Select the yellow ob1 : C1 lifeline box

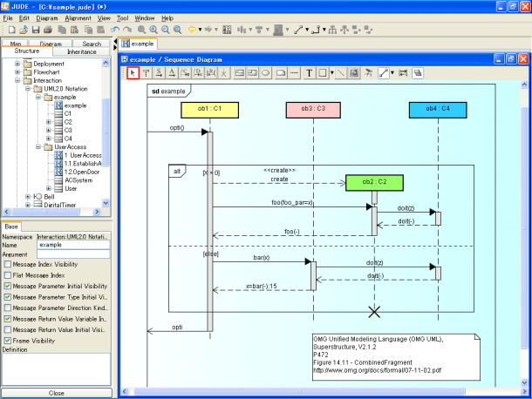(209, 110)
